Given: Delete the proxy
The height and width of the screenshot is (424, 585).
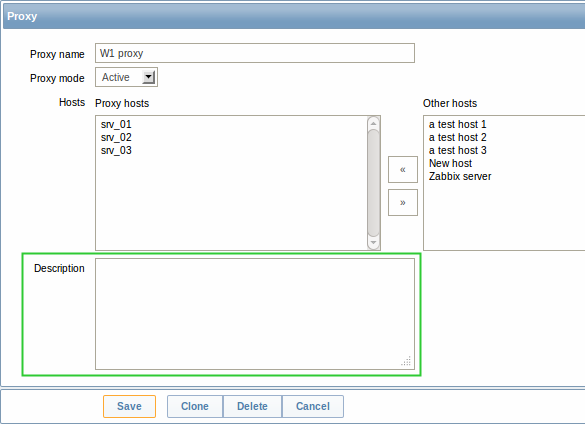Looking at the screenshot, I should pyautogui.click(x=252, y=406).
